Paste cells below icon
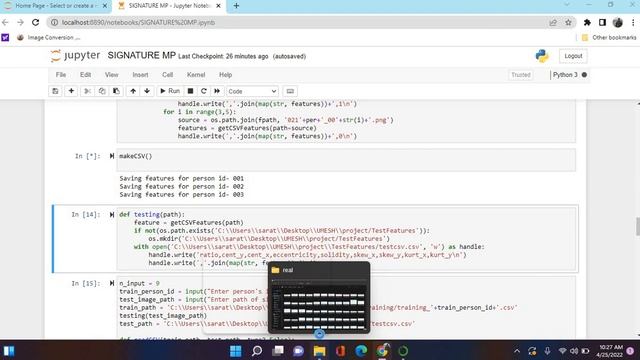This screenshot has height=360, width=640. point(116,91)
